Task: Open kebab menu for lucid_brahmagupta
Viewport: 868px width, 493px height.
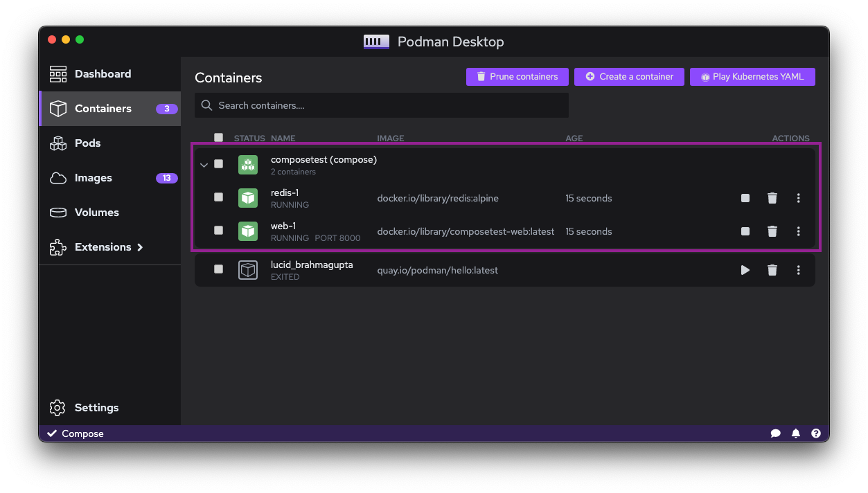Action: point(798,270)
